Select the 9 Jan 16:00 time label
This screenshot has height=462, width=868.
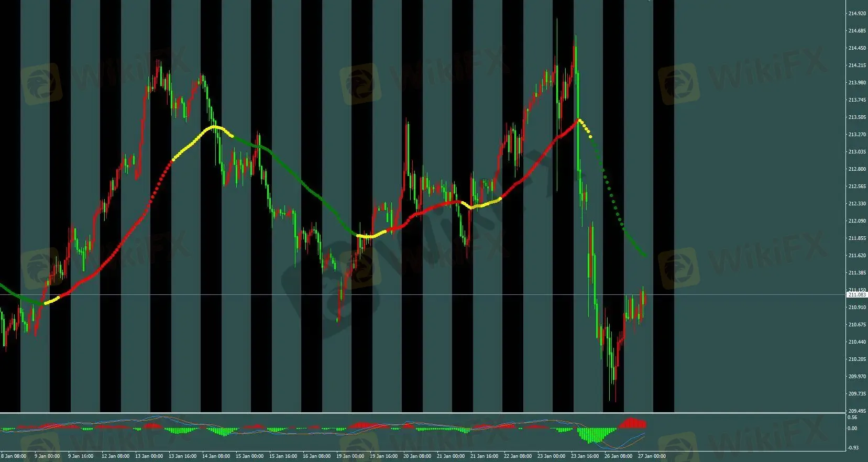pyautogui.click(x=81, y=456)
